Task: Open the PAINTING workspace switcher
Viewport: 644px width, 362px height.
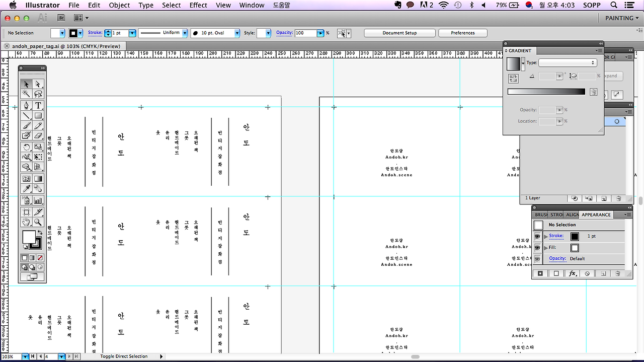Action: [x=622, y=18]
